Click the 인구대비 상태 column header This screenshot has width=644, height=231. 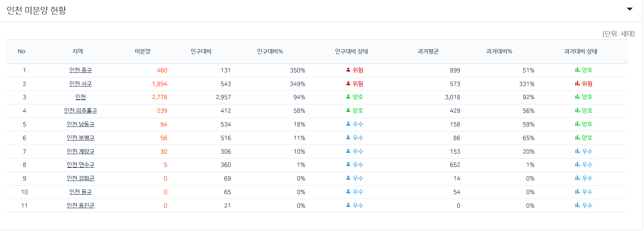click(x=351, y=51)
